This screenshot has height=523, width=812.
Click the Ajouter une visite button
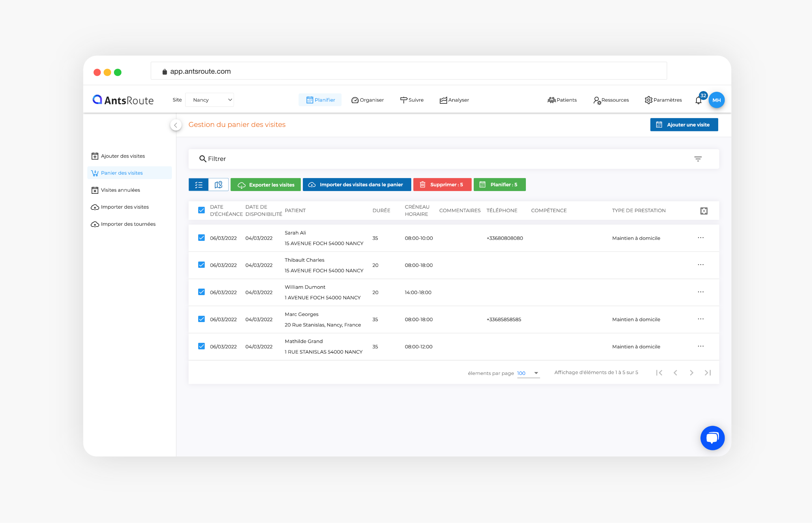[684, 125]
